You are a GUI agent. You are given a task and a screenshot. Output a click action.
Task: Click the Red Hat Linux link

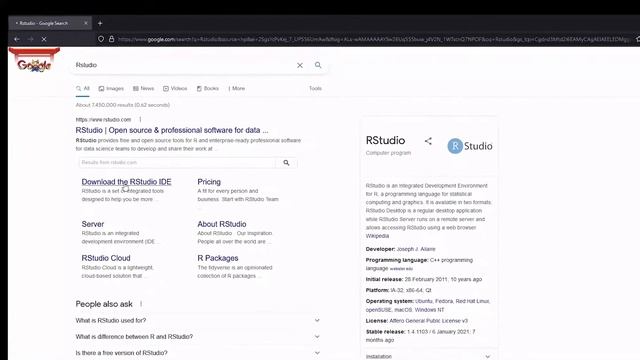(472, 301)
